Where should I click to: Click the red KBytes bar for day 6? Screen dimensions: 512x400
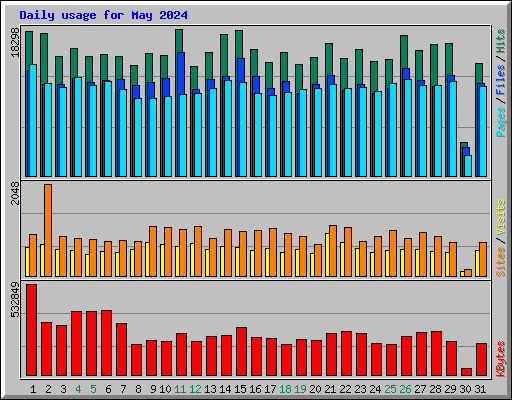coord(106,343)
